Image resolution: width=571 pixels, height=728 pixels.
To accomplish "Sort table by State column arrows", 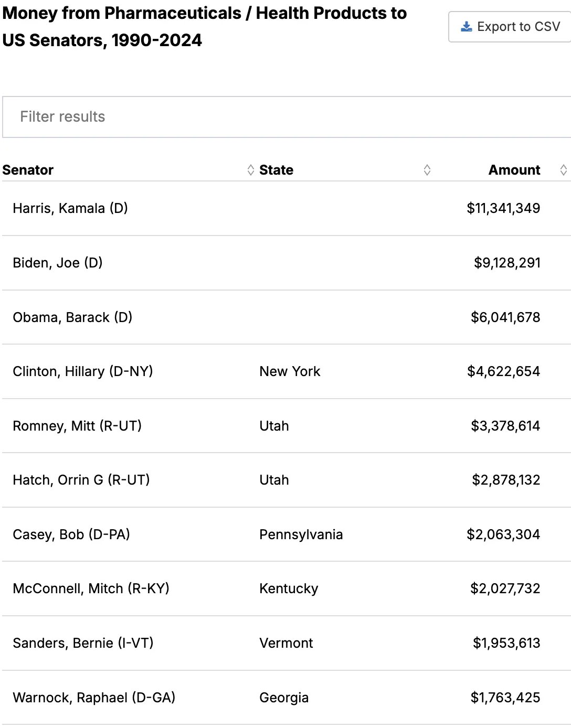I will point(427,170).
